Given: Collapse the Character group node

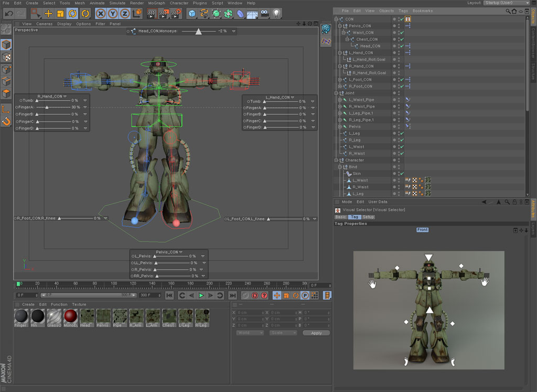Looking at the screenshot, I should 336,160.
